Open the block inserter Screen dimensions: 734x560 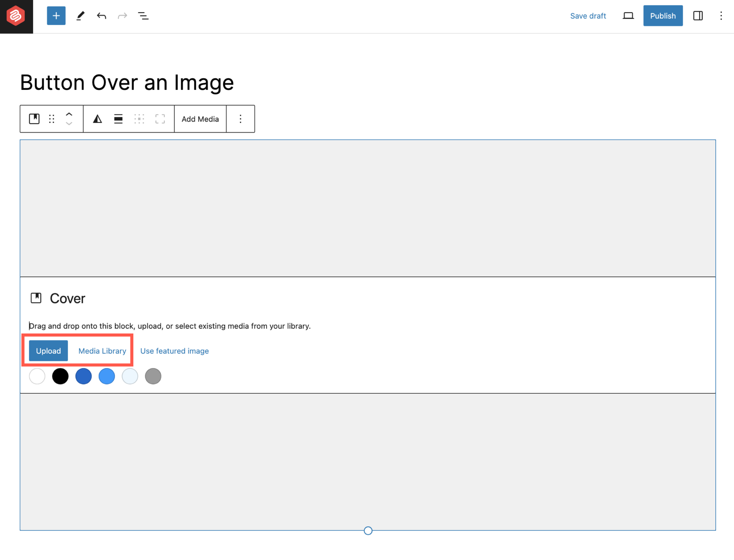(x=56, y=16)
